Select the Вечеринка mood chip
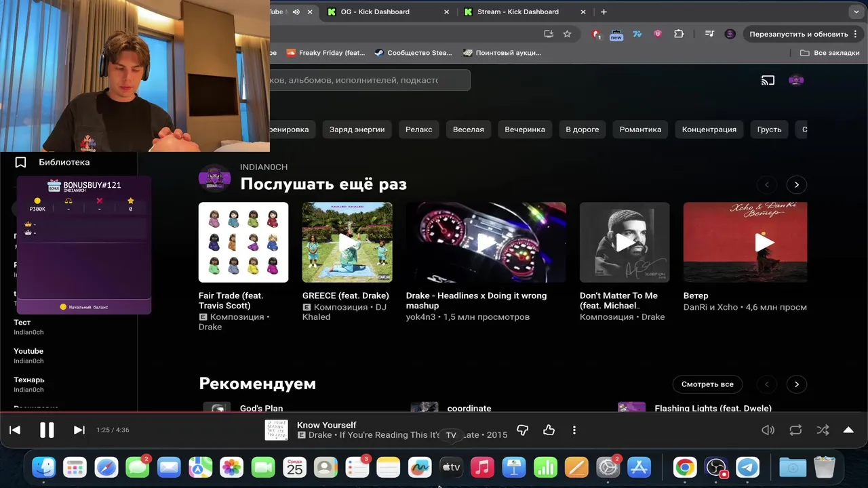The height and width of the screenshot is (488, 868). pyautogui.click(x=525, y=129)
